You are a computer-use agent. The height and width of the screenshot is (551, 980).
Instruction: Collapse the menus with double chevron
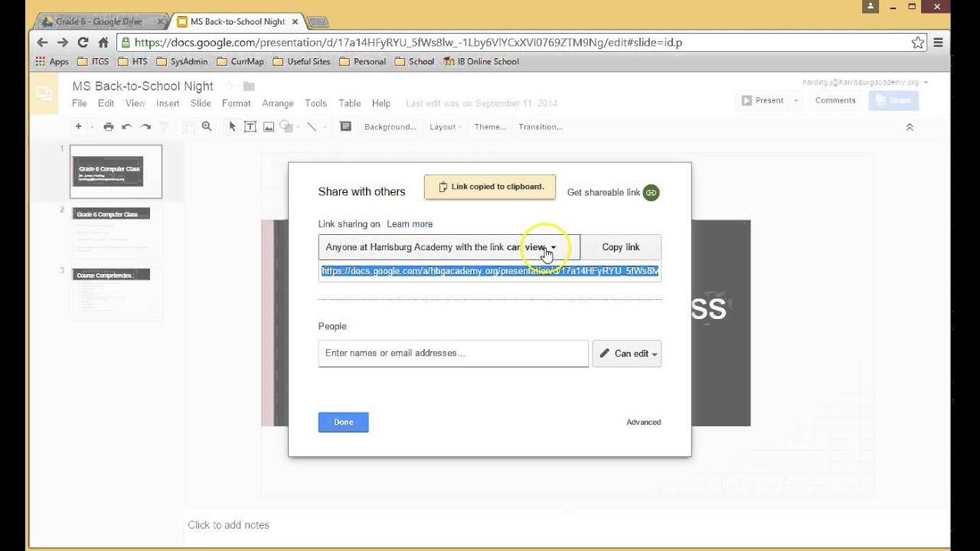pyautogui.click(x=910, y=127)
